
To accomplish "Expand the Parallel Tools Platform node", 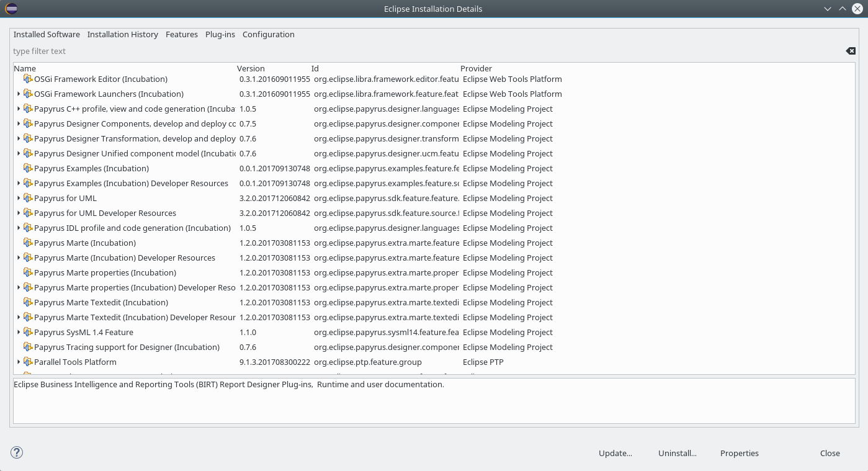I will pyautogui.click(x=19, y=362).
